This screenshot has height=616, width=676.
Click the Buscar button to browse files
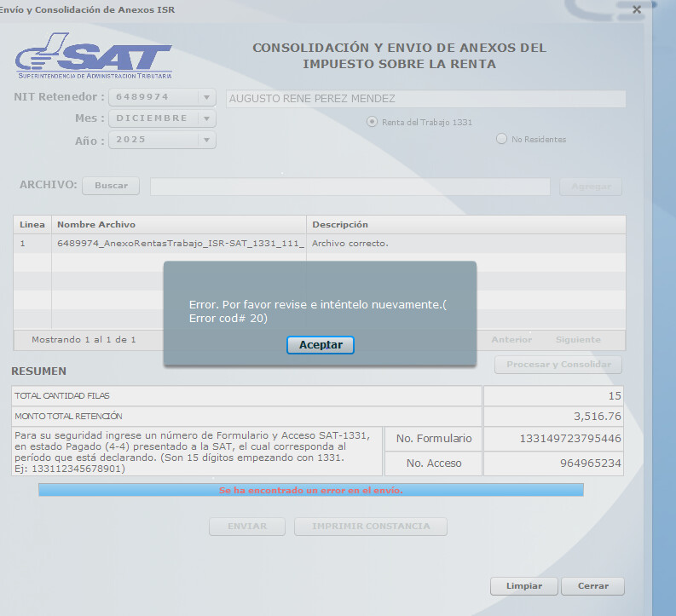(111, 186)
